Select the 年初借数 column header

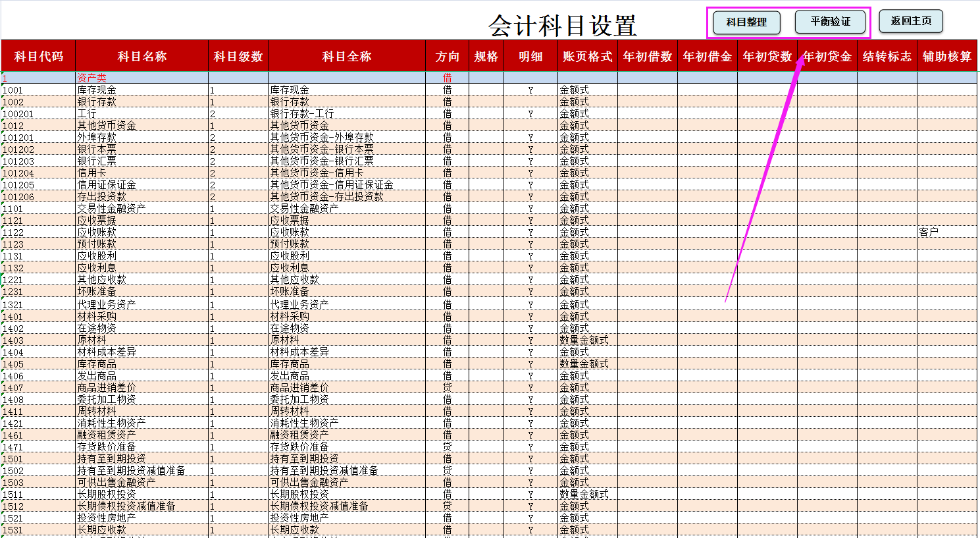(x=648, y=57)
